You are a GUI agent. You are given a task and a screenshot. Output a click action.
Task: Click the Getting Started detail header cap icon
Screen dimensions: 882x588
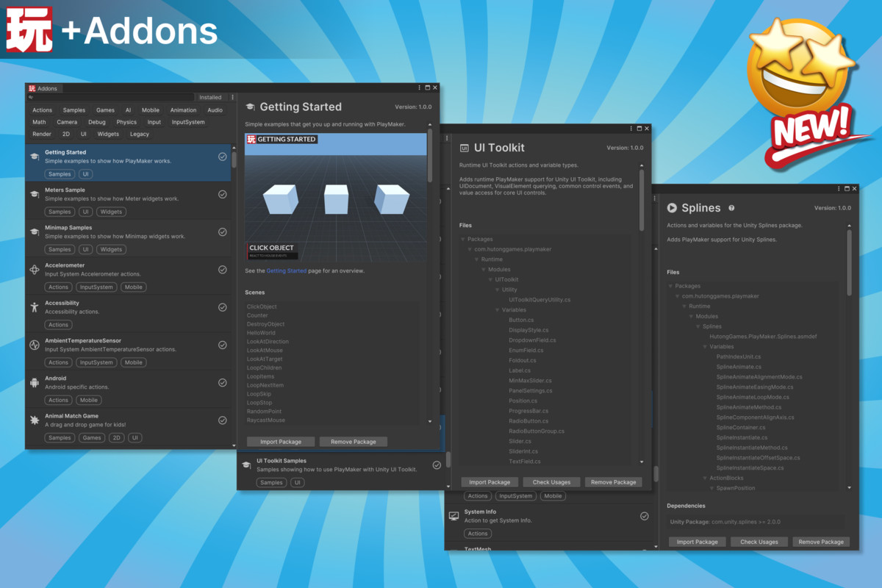coord(250,107)
